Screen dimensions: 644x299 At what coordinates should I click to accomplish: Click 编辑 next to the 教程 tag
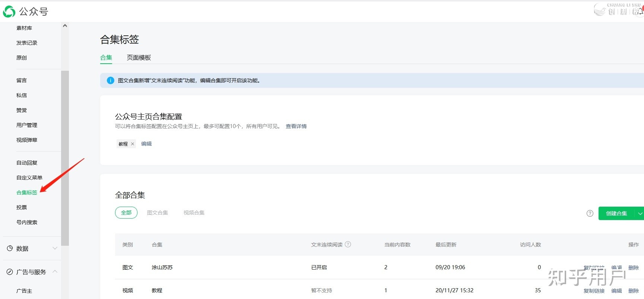click(x=146, y=144)
